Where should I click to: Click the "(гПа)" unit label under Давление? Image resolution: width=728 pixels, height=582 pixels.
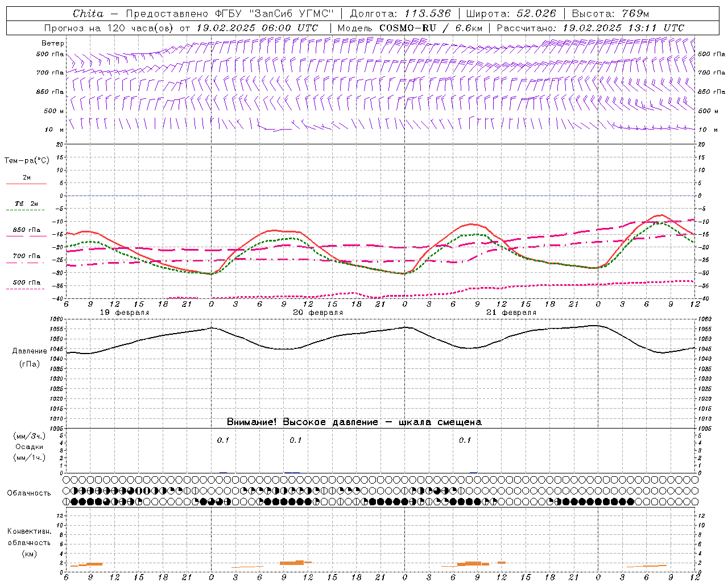(x=30, y=364)
